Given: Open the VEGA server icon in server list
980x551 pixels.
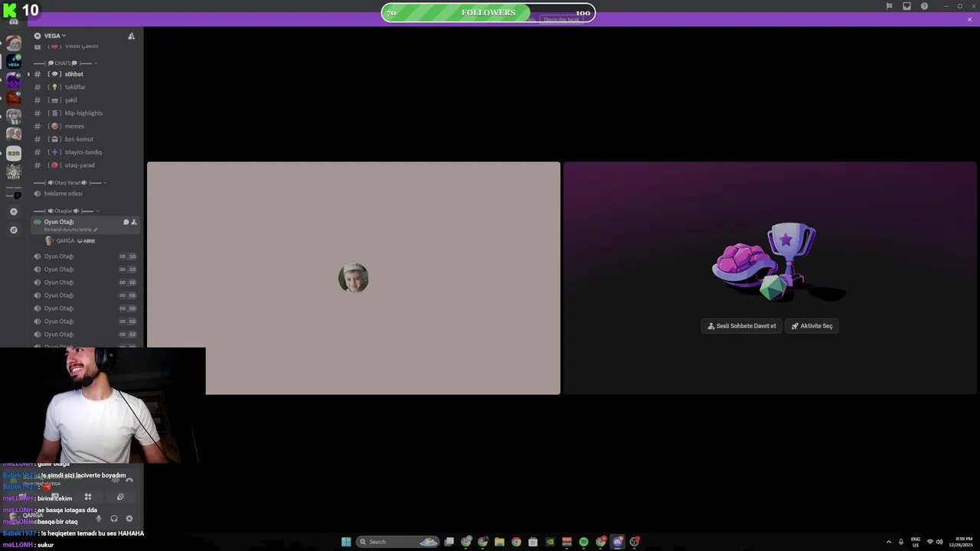Looking at the screenshot, I should [x=14, y=62].
